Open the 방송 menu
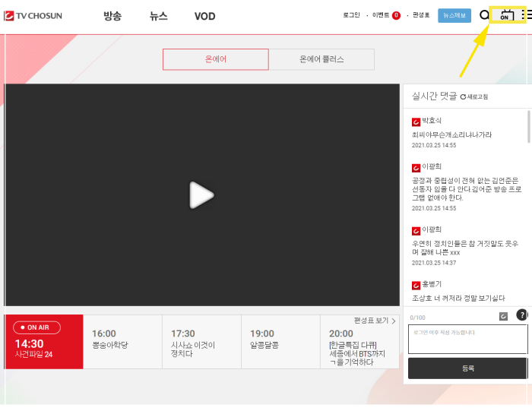 pyautogui.click(x=112, y=16)
